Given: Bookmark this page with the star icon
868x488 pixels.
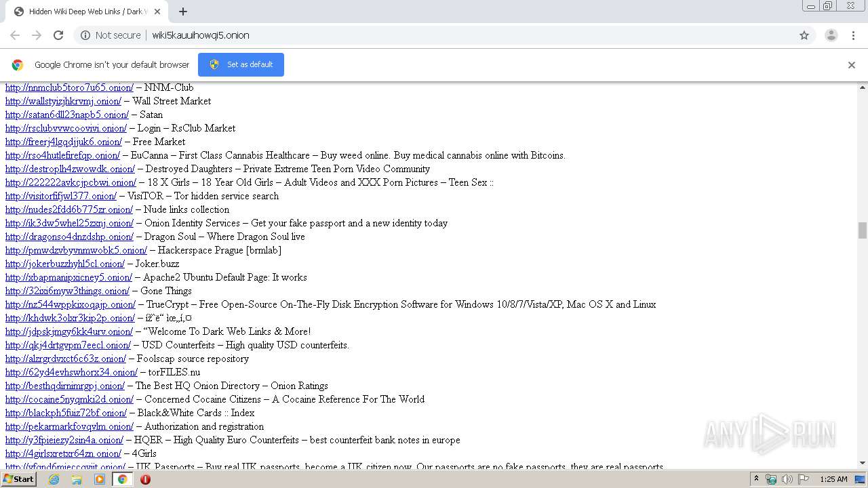Looking at the screenshot, I should coord(804,35).
